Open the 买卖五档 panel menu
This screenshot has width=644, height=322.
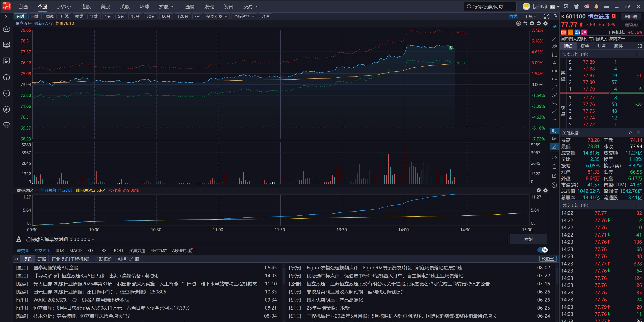pyautogui.click(x=638, y=54)
